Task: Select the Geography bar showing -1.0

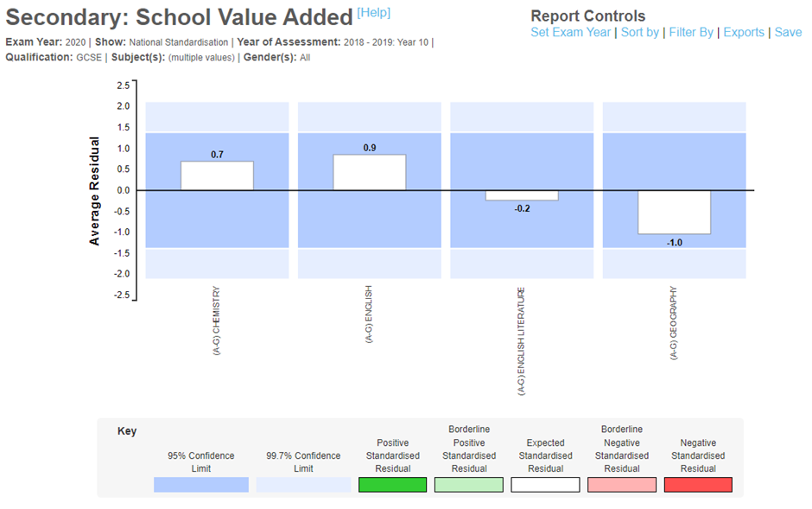Action: (674, 212)
